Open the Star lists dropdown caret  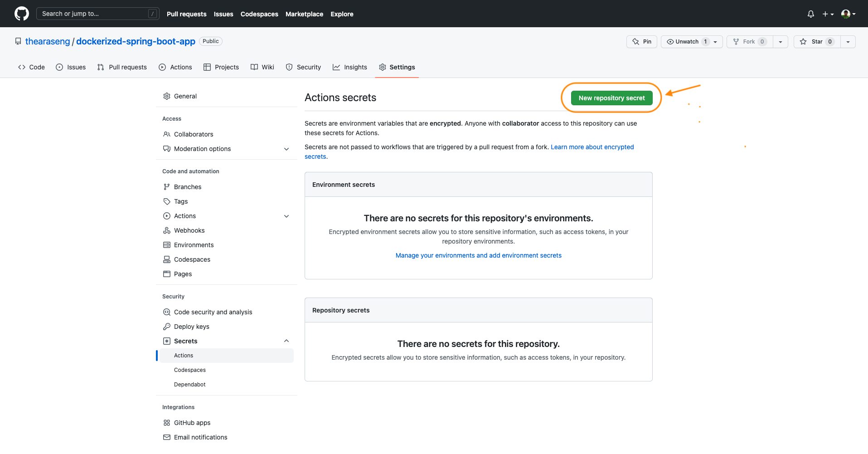(x=848, y=42)
